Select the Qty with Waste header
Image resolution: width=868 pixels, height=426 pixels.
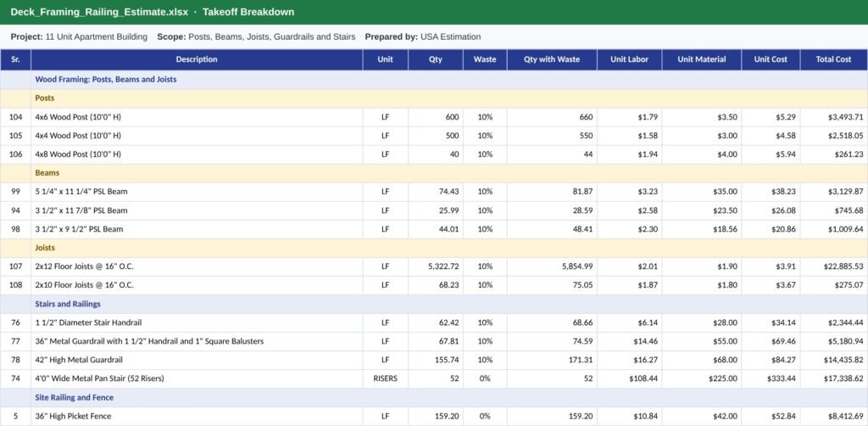click(x=552, y=60)
